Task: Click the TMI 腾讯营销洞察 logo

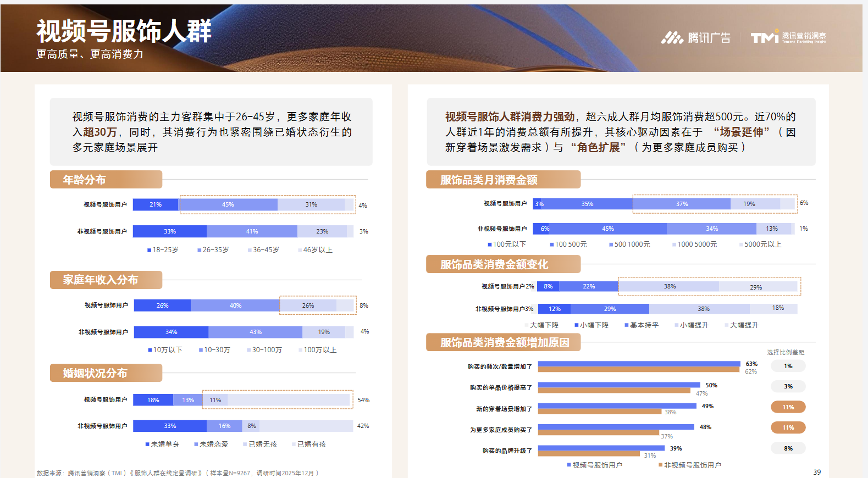Action: coord(788,37)
